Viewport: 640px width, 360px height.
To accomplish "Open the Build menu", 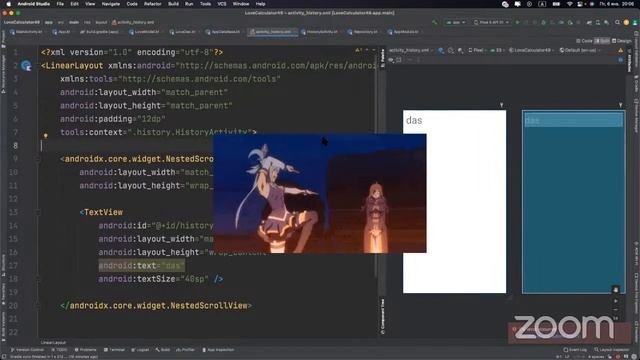I will (173, 4).
